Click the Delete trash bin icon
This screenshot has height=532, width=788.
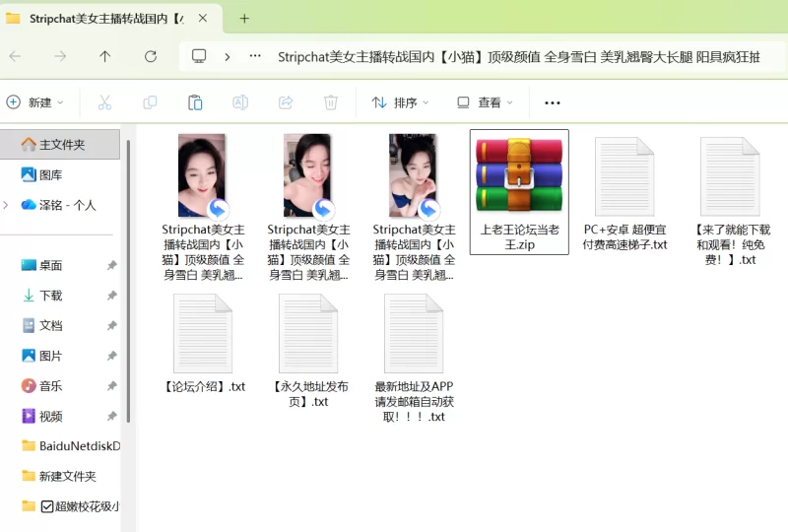331,102
